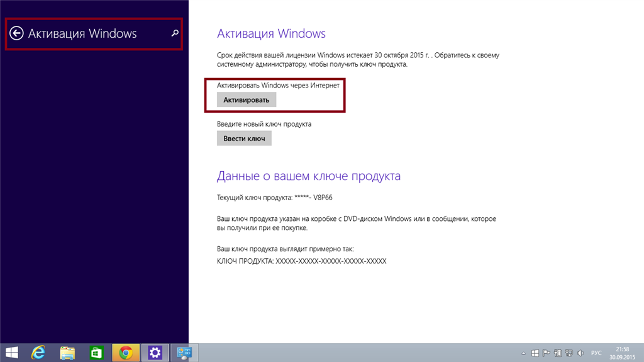Open the Windows Store taskbar icon
This screenshot has height=362, width=644.
(x=96, y=353)
